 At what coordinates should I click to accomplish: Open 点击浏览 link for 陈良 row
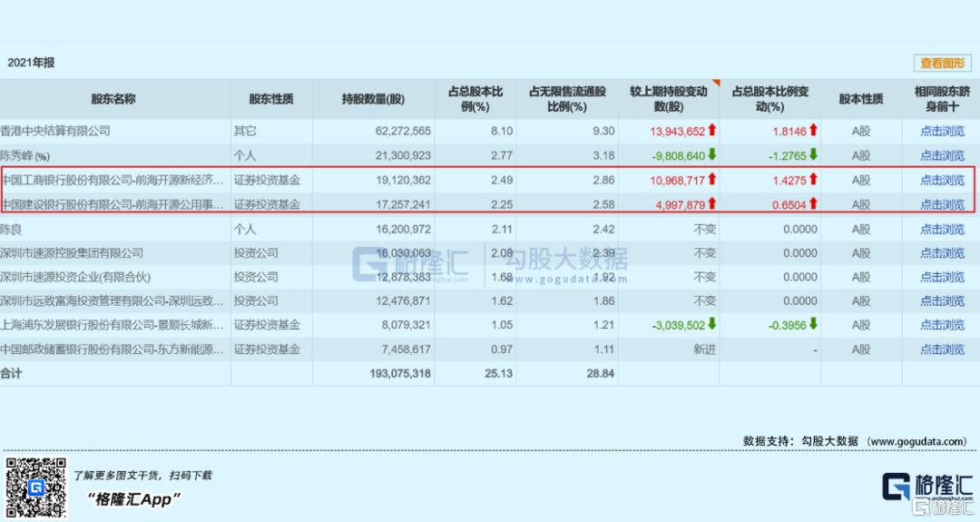[x=942, y=230]
